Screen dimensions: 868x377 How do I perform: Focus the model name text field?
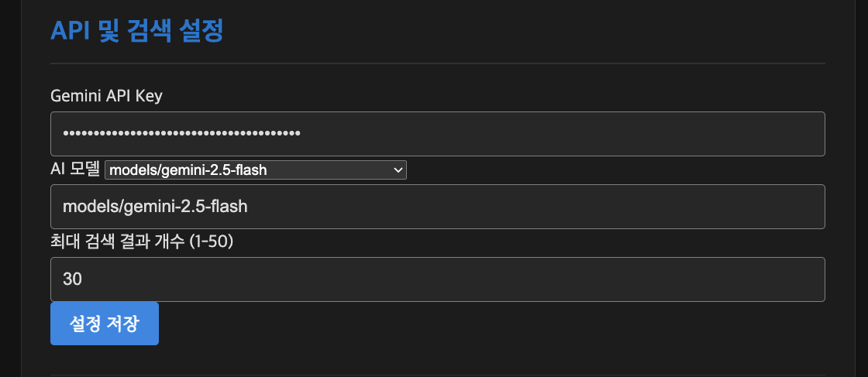[437, 207]
